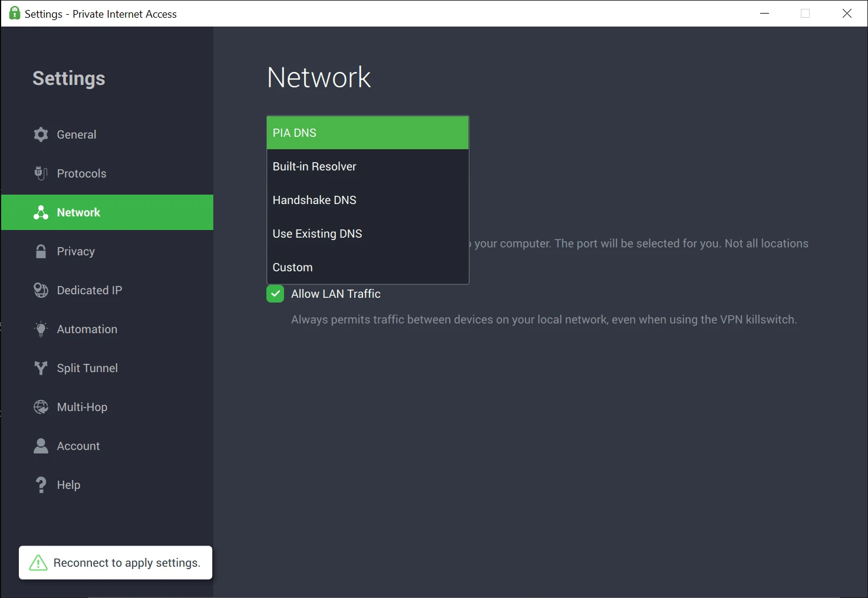This screenshot has height=598, width=868.
Task: Click the General gear icon
Action: point(41,134)
